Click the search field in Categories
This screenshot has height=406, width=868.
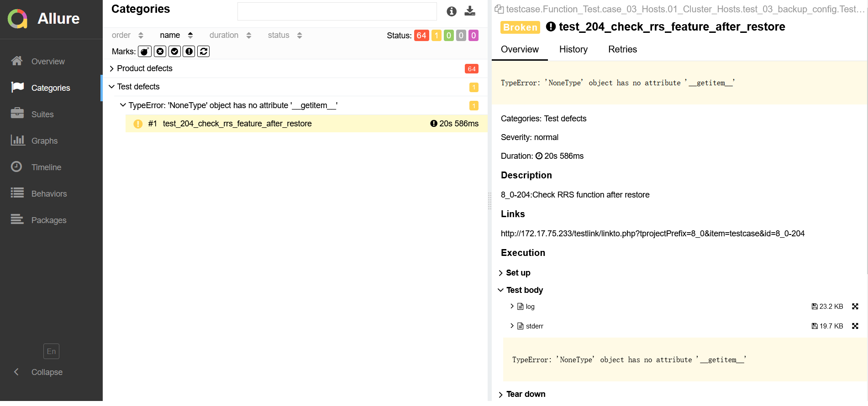point(337,11)
